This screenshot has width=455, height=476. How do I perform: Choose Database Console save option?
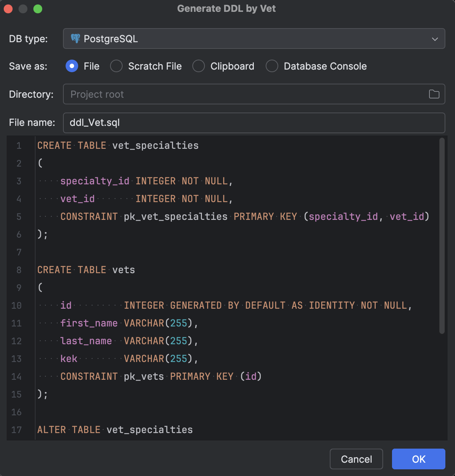tap(272, 66)
